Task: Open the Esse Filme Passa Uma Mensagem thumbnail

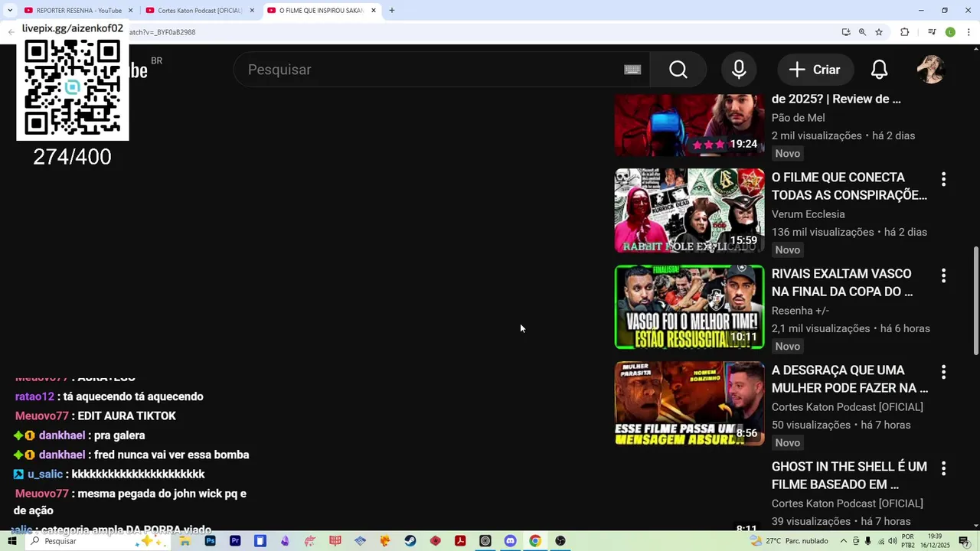Action: (x=689, y=403)
